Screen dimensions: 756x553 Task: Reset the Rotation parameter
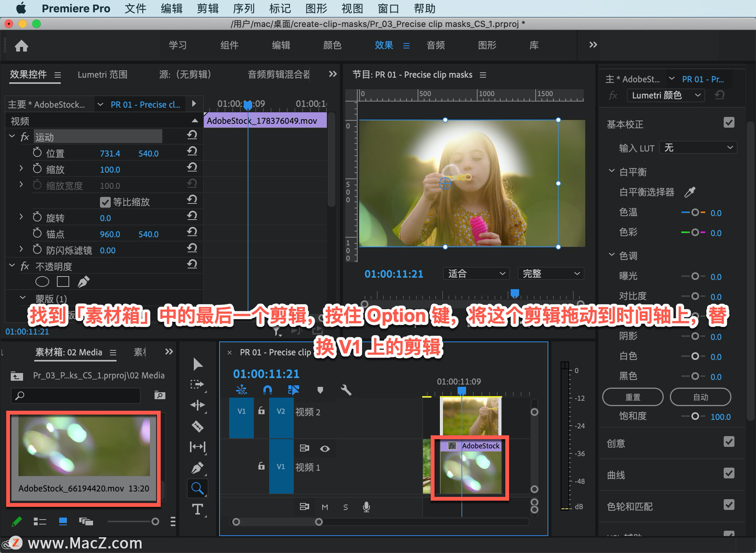[x=192, y=216]
